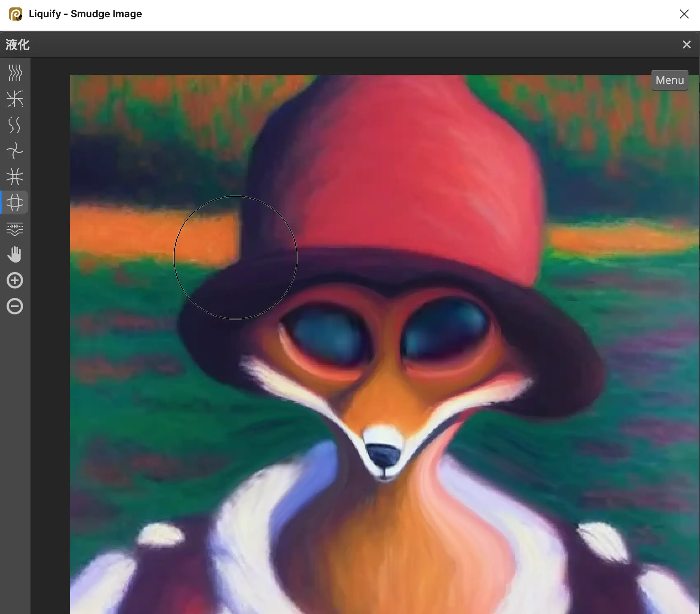Click the fox's black nose on canvas
Screen dimensions: 700x614
click(x=383, y=455)
